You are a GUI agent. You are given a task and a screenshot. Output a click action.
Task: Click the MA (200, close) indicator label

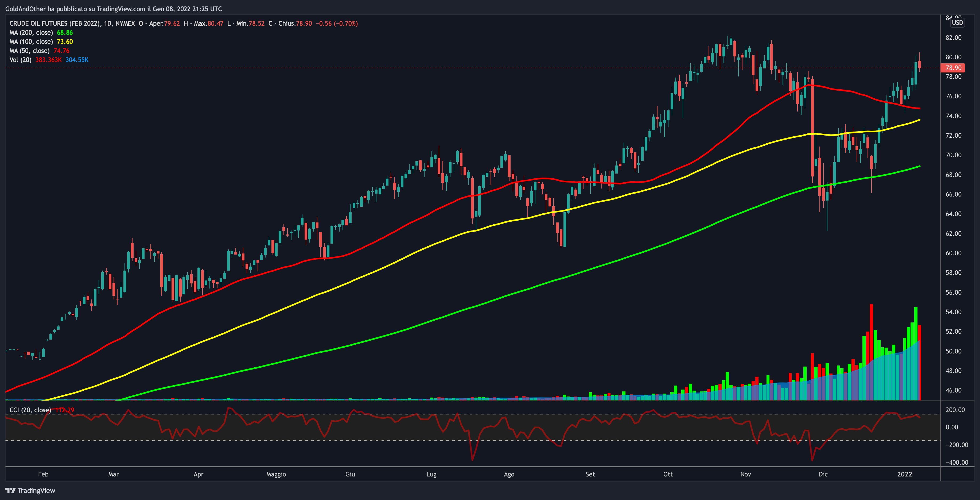click(31, 32)
